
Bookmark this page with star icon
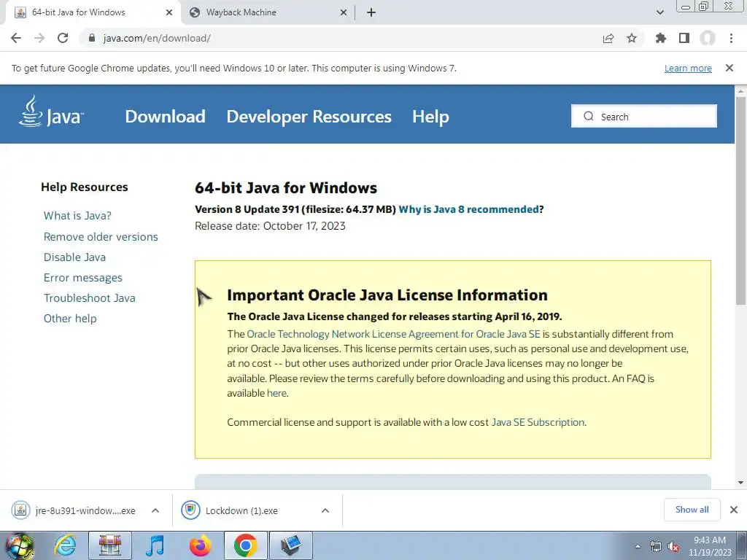[x=632, y=38]
